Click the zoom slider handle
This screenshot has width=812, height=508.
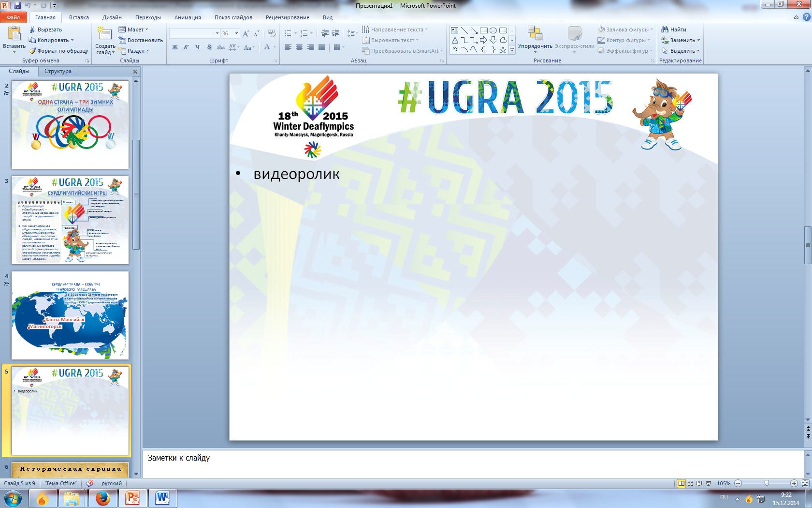767,483
